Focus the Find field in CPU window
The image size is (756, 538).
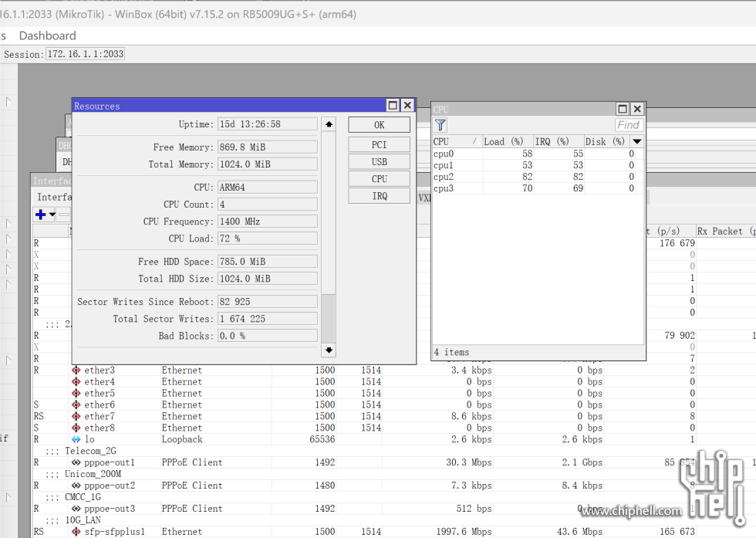629,125
